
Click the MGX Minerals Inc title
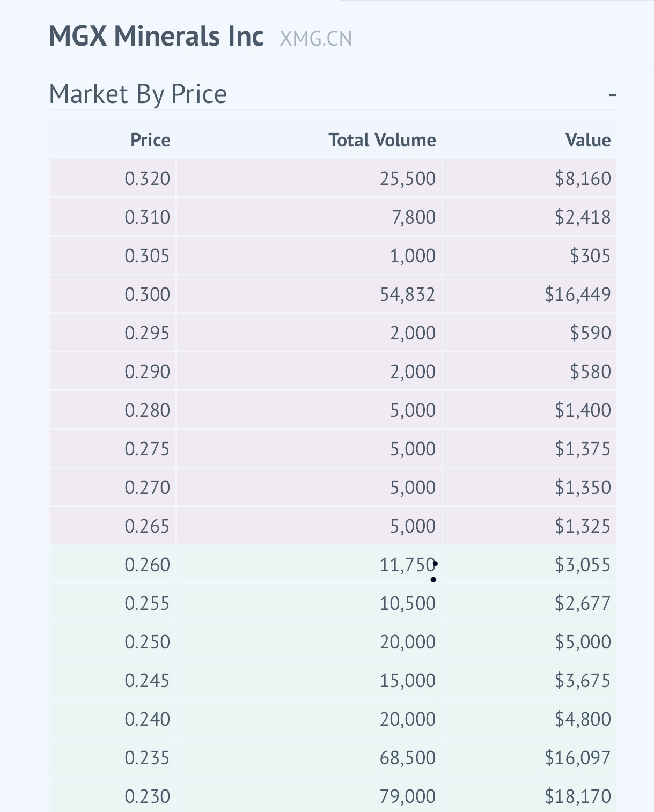[x=155, y=36]
